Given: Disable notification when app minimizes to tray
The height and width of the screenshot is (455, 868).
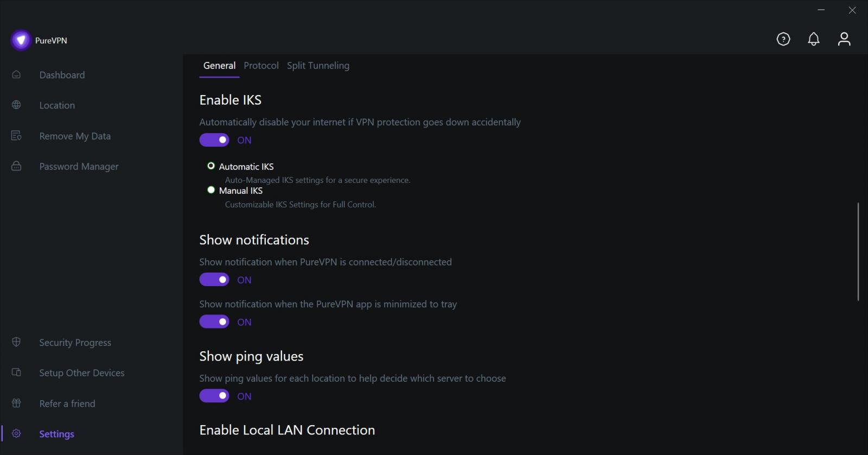Looking at the screenshot, I should point(214,321).
